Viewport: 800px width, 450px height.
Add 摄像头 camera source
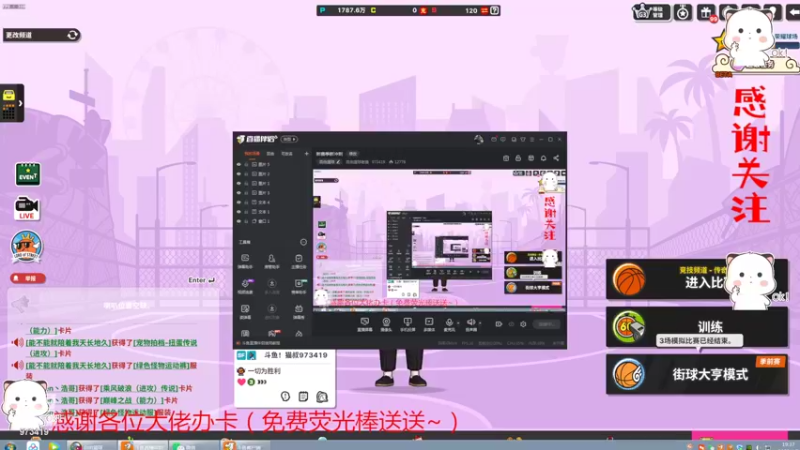pyautogui.click(x=386, y=324)
